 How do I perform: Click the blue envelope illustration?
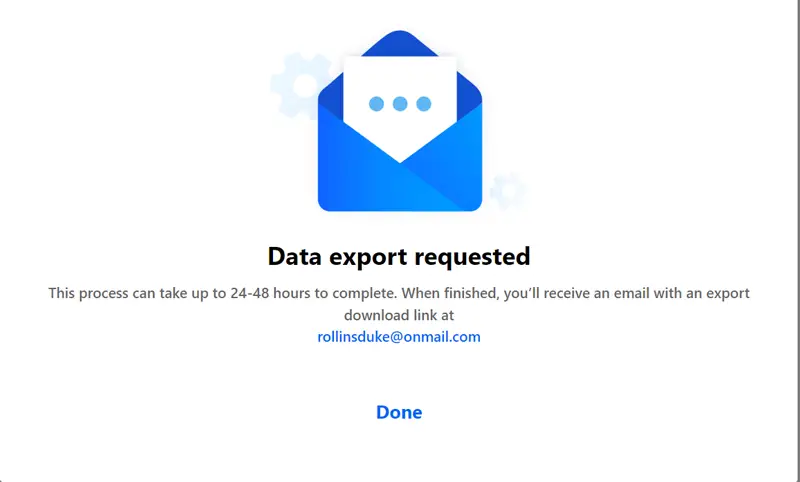point(399,121)
